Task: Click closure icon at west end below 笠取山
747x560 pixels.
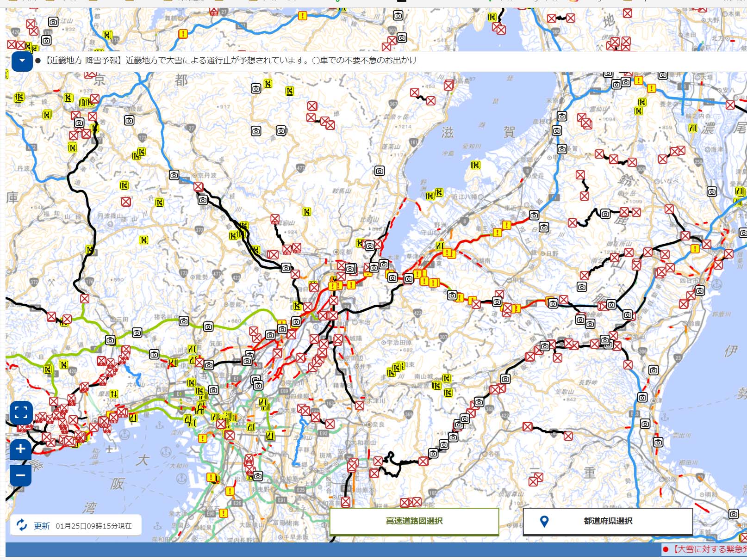Action: [x=528, y=426]
